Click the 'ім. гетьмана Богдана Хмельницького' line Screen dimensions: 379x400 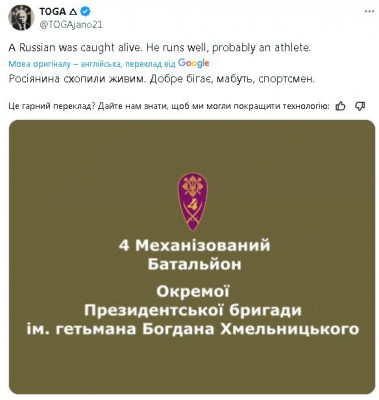coord(193,329)
